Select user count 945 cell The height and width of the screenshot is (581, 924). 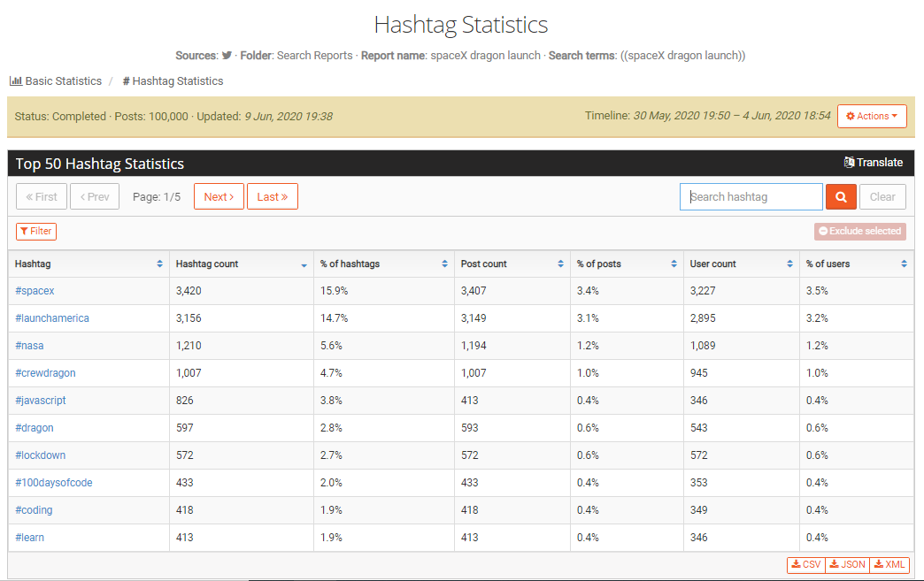(742, 373)
